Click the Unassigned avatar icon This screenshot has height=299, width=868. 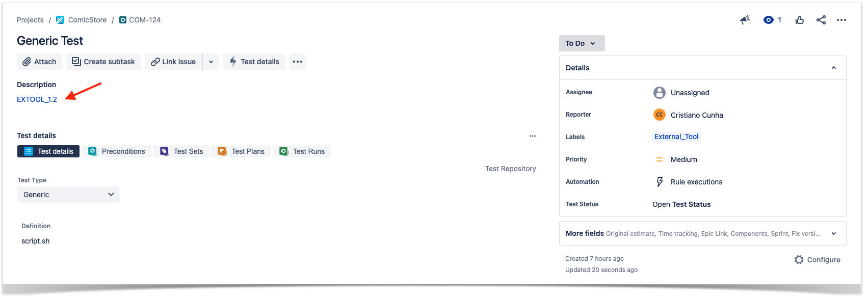[x=660, y=93]
